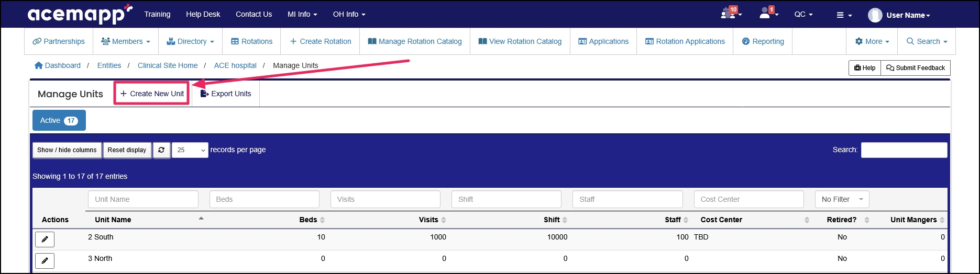
Task: Sort the Beds column
Action: pos(322,220)
